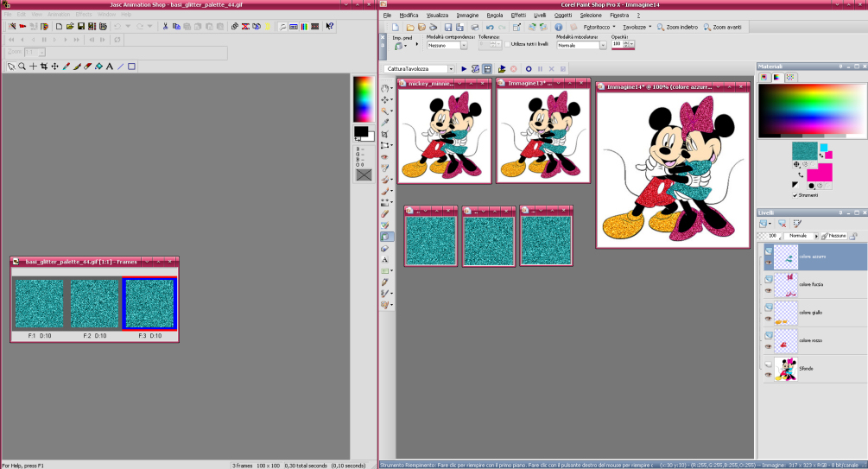Select the Text tool in Animation Shop

[x=110, y=67]
